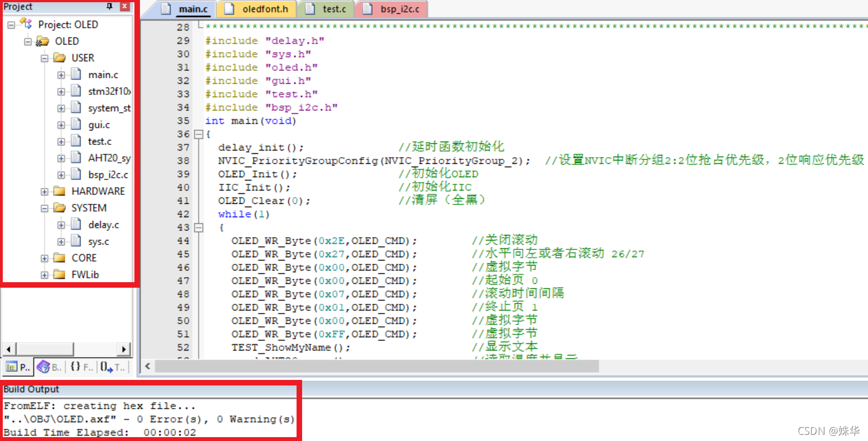The height and width of the screenshot is (441, 868).
Task: Switch to the test.c editor tab
Action: point(328,9)
